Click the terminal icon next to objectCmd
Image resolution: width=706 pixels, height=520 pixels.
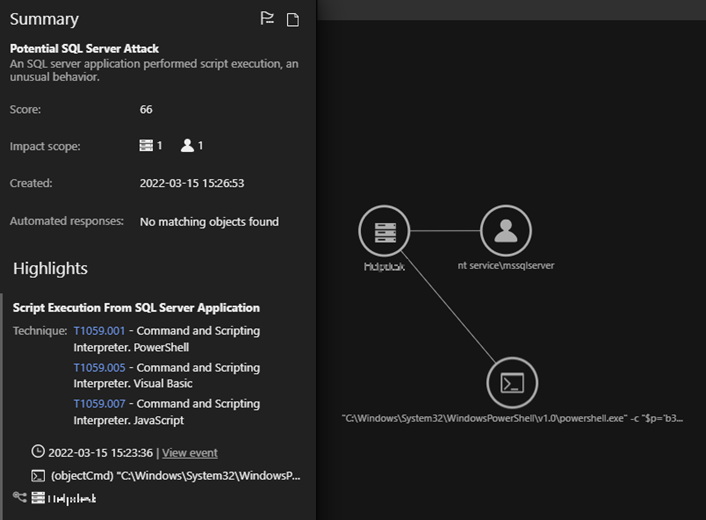(x=38, y=475)
